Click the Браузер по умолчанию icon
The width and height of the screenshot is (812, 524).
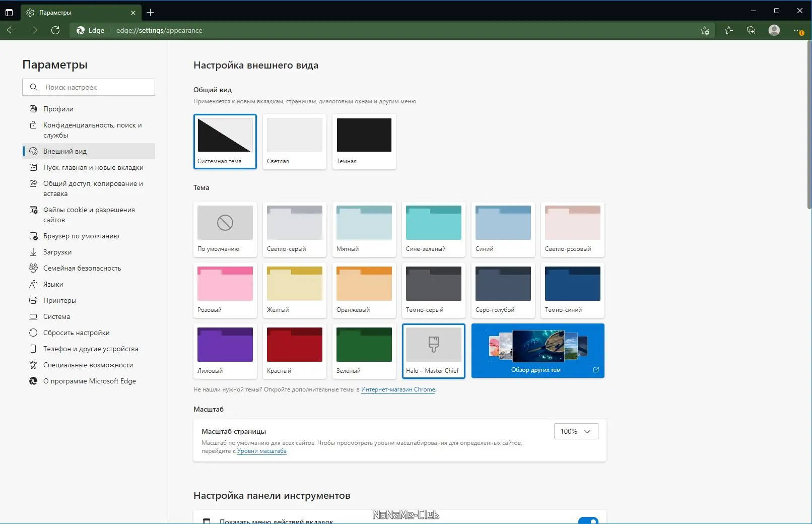click(x=33, y=236)
